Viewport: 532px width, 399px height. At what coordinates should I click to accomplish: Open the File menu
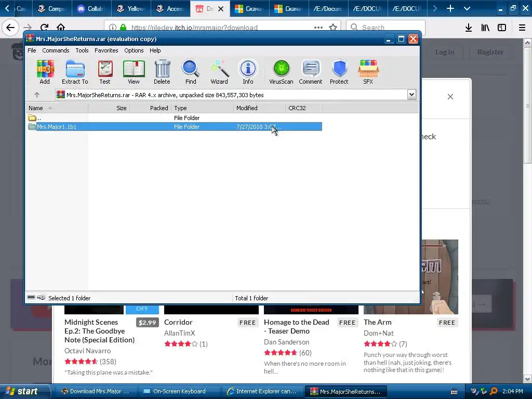click(x=32, y=50)
